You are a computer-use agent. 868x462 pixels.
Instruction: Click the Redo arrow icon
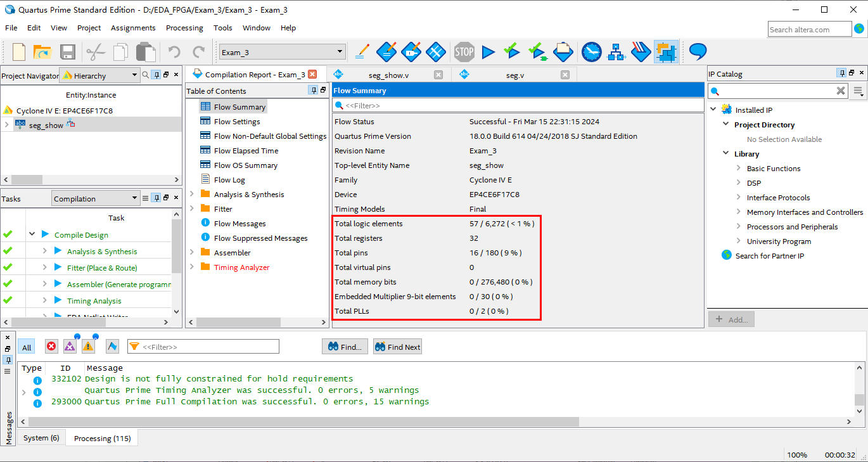click(199, 52)
